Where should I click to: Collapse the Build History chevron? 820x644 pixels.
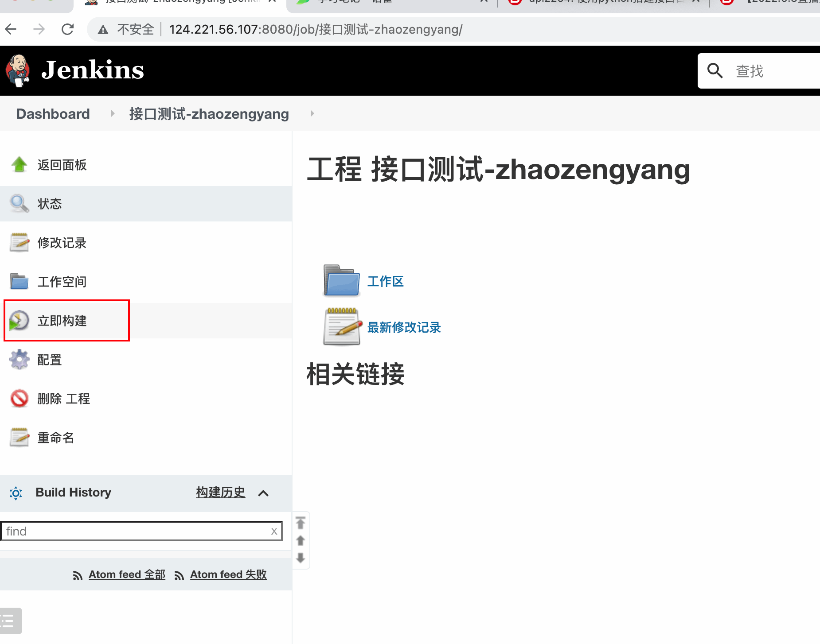click(263, 493)
